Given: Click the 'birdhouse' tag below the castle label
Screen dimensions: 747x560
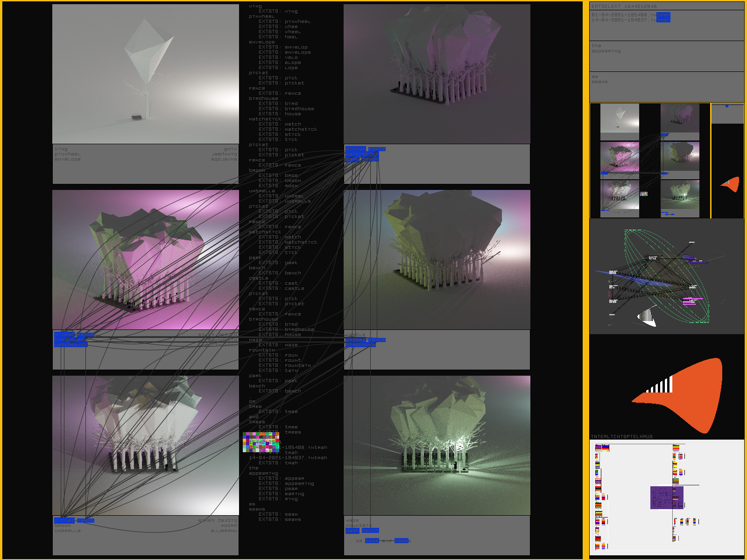Looking at the screenshot, I should [x=360, y=345].
